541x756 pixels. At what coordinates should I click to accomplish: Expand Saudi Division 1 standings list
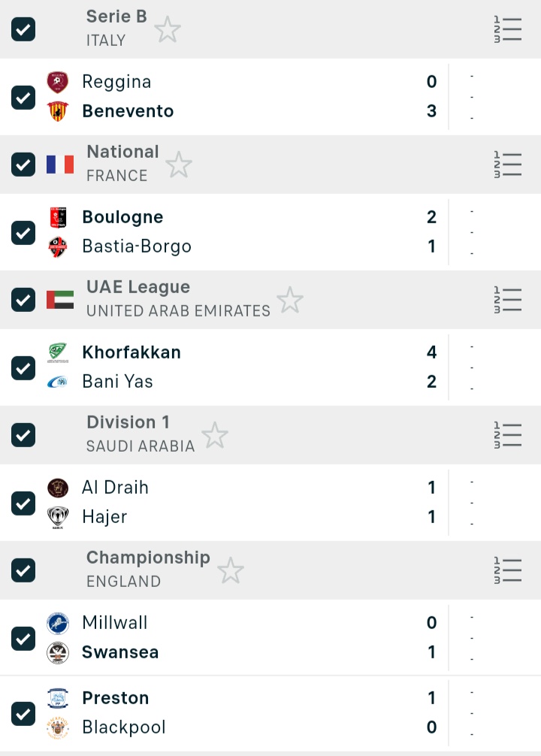pyautogui.click(x=508, y=435)
